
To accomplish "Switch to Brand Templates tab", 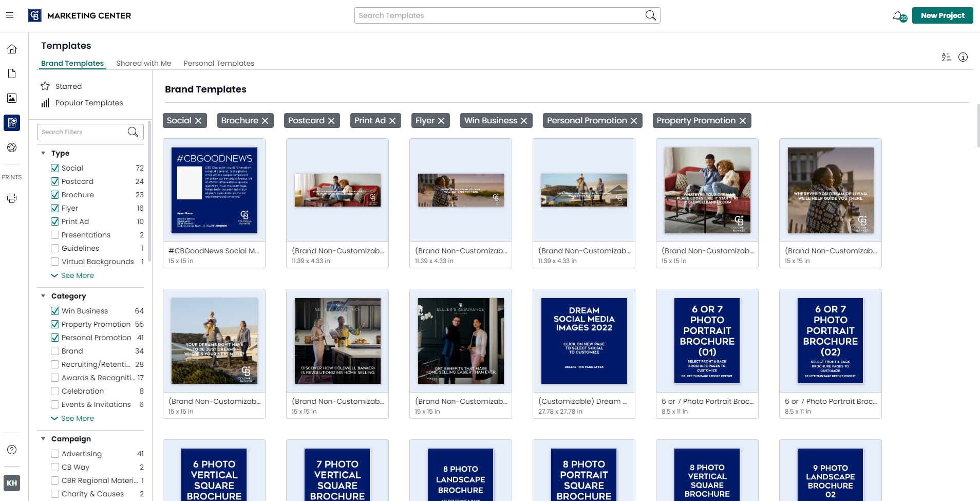I will 72,63.
